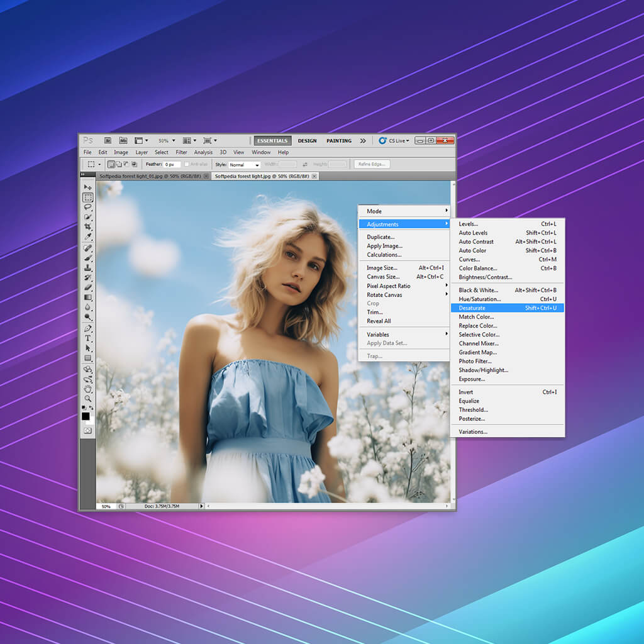Click the Refine Edge button
Viewport: 644px width, 644px height.
click(x=371, y=164)
